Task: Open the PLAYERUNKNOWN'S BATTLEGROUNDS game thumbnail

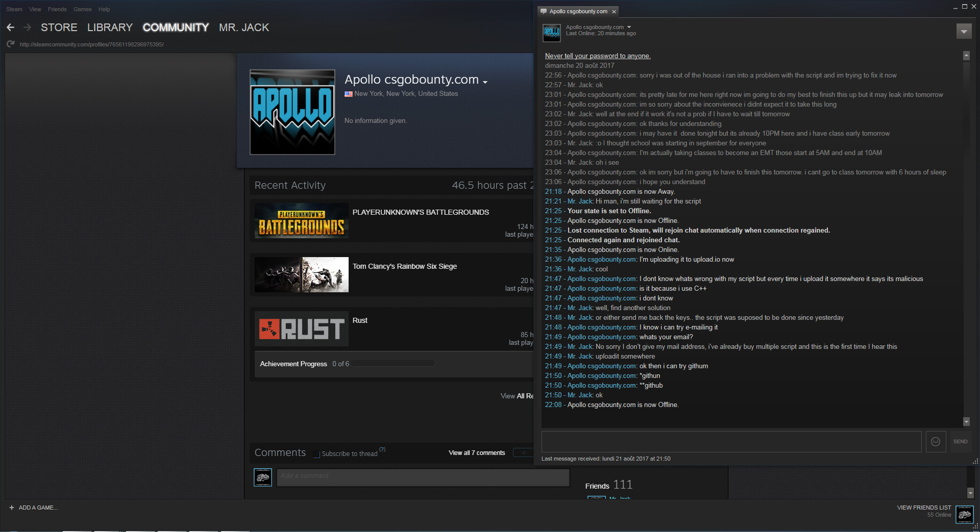Action: pos(302,221)
